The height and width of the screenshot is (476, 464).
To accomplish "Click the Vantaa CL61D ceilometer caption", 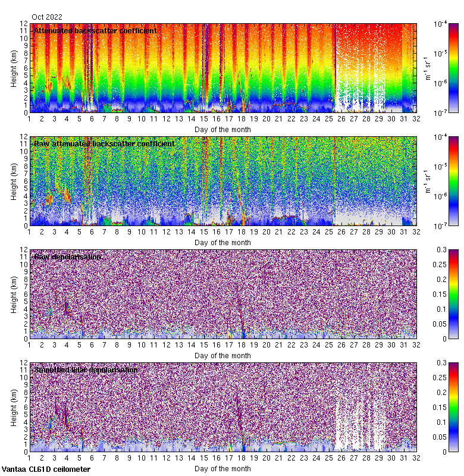I will (x=46, y=469).
